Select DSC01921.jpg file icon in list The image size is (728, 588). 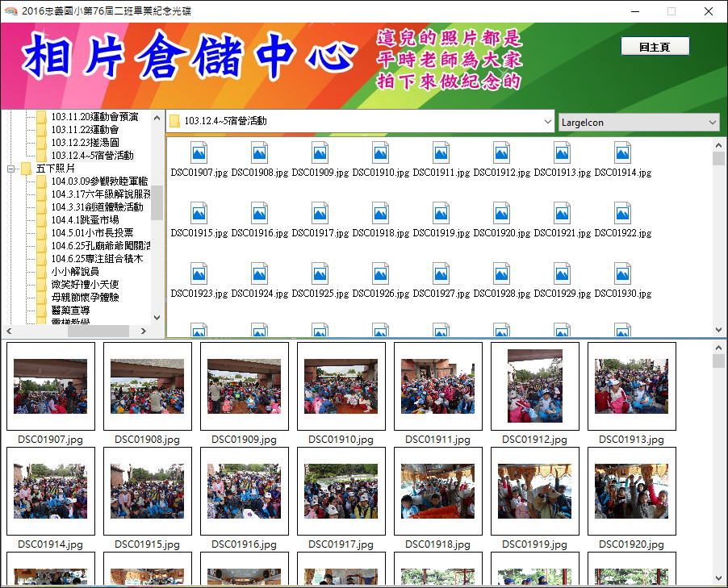click(x=563, y=214)
